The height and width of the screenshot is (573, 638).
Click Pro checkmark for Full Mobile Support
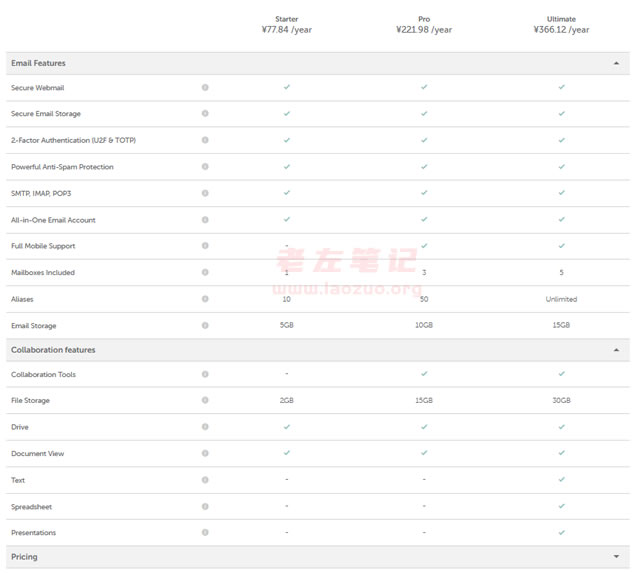[x=424, y=245]
